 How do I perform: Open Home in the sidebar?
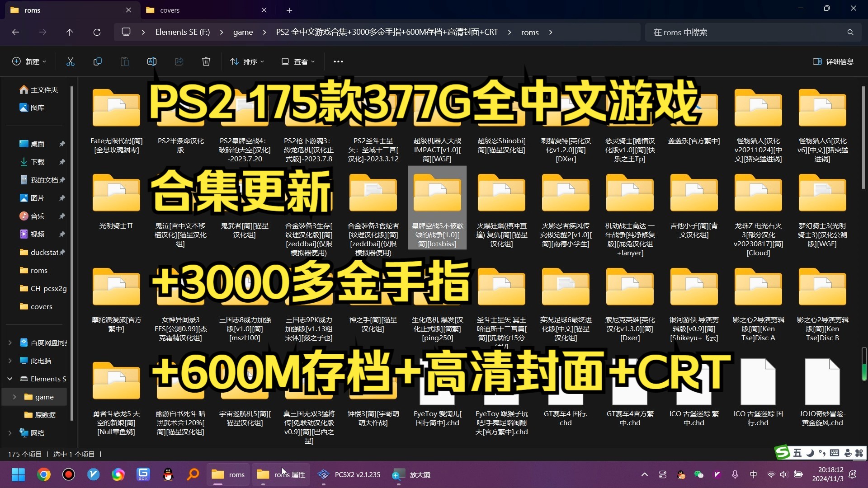click(x=39, y=89)
